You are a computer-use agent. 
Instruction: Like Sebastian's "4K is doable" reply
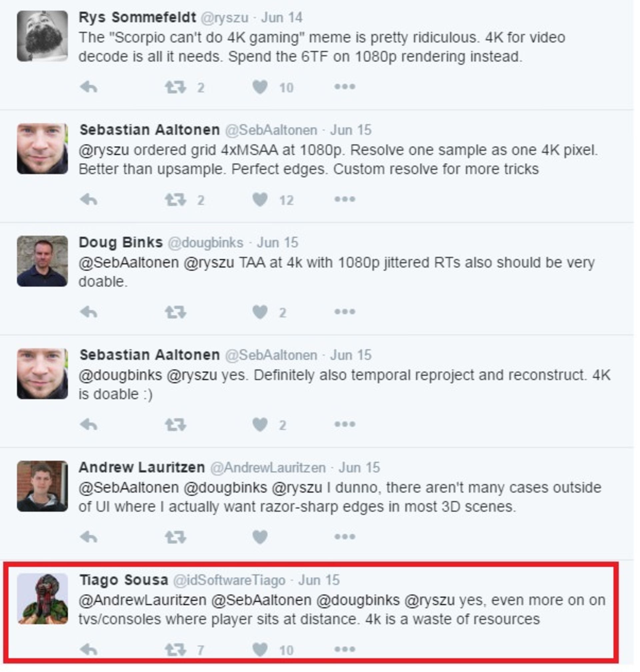260,425
